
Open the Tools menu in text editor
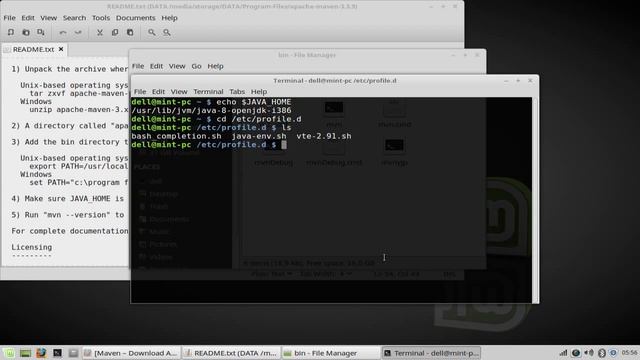(x=101, y=18)
